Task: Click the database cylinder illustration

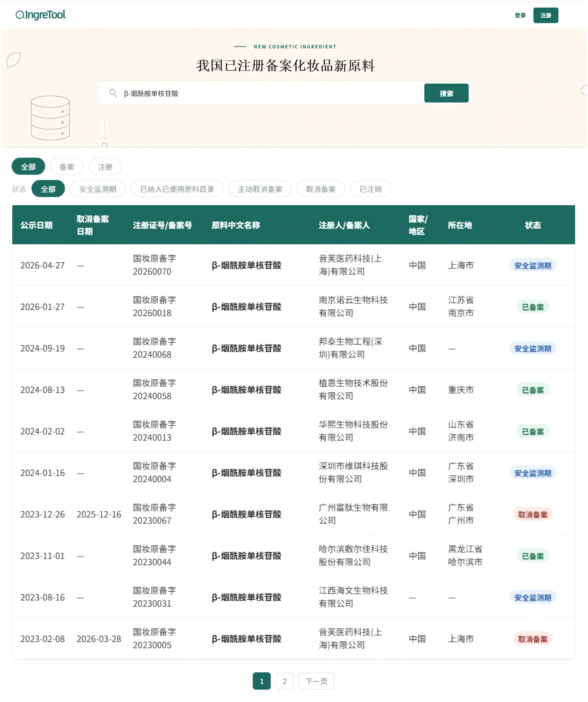Action: click(x=50, y=118)
